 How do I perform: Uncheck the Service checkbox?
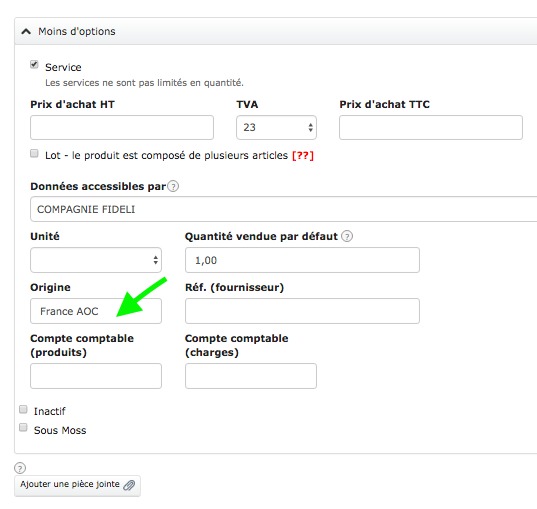point(34,64)
